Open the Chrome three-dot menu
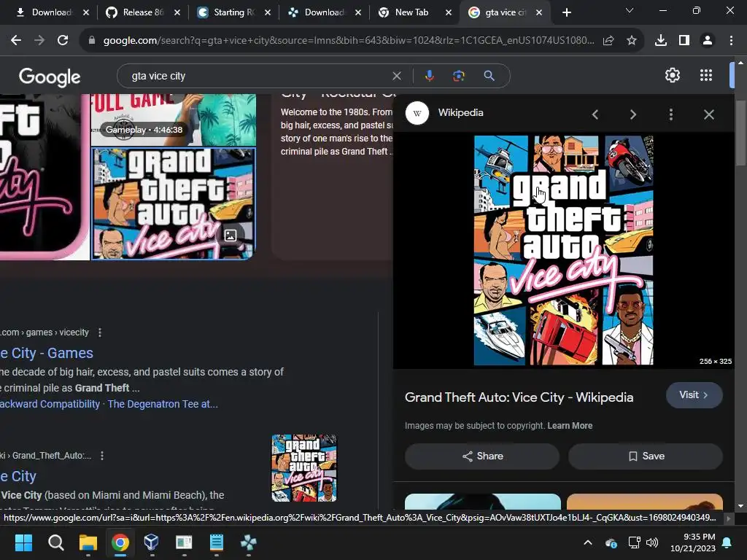 click(731, 41)
